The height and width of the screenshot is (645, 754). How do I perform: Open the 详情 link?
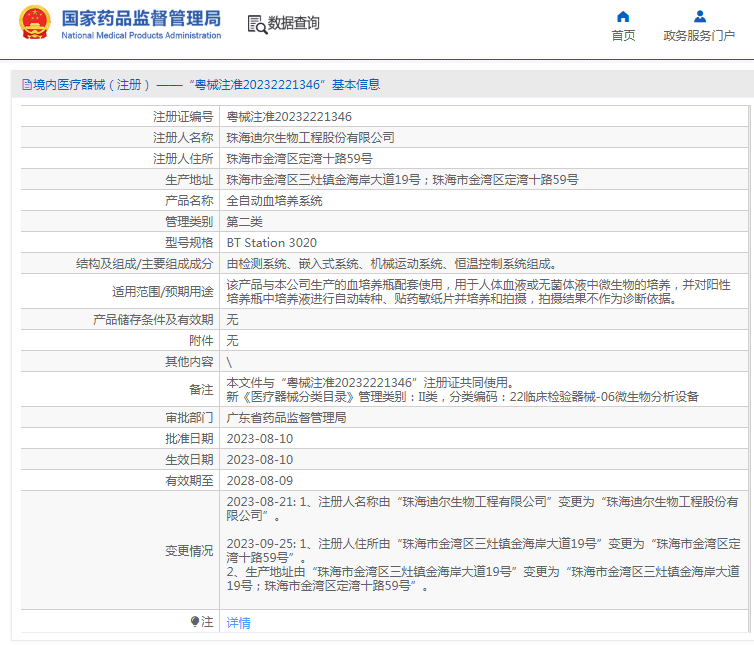pyautogui.click(x=239, y=623)
